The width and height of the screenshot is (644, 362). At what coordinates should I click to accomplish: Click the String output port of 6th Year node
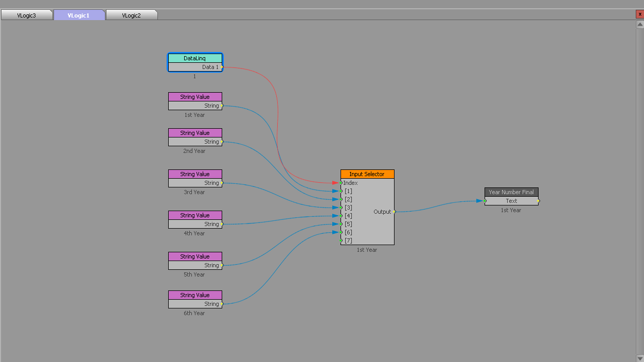pos(223,304)
